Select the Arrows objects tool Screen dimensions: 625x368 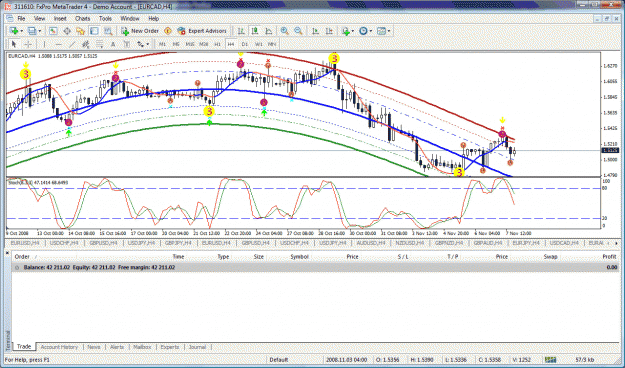pyautogui.click(x=141, y=44)
